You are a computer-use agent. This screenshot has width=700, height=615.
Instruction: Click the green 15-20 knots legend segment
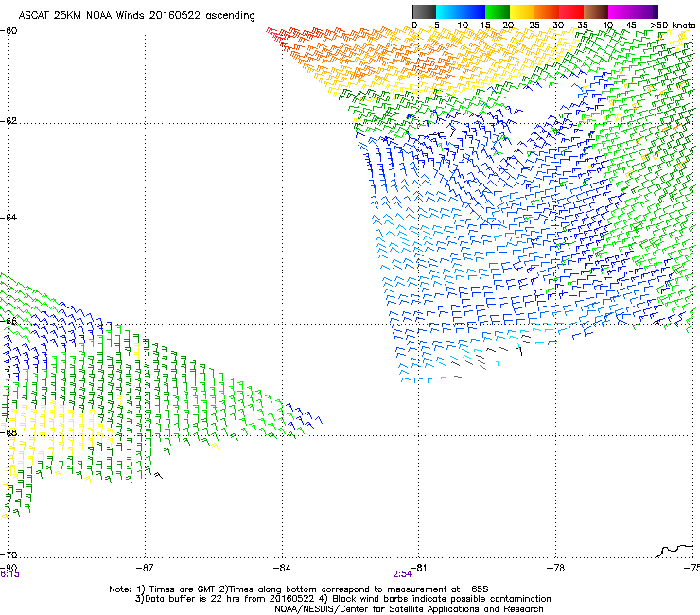(x=498, y=11)
